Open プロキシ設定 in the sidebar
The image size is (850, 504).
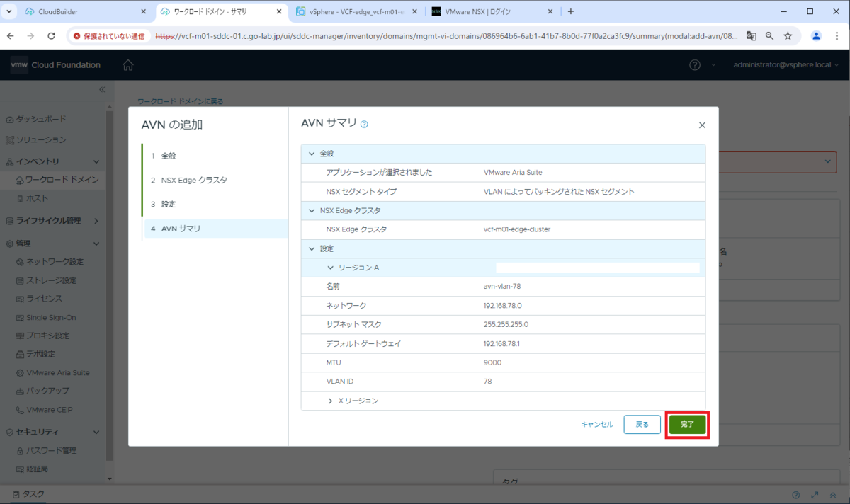click(x=47, y=336)
